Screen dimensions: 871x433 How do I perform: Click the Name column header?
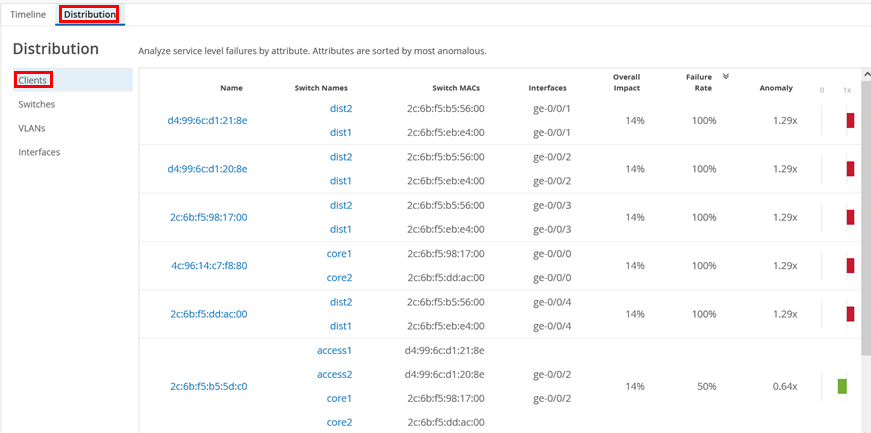pyautogui.click(x=231, y=88)
